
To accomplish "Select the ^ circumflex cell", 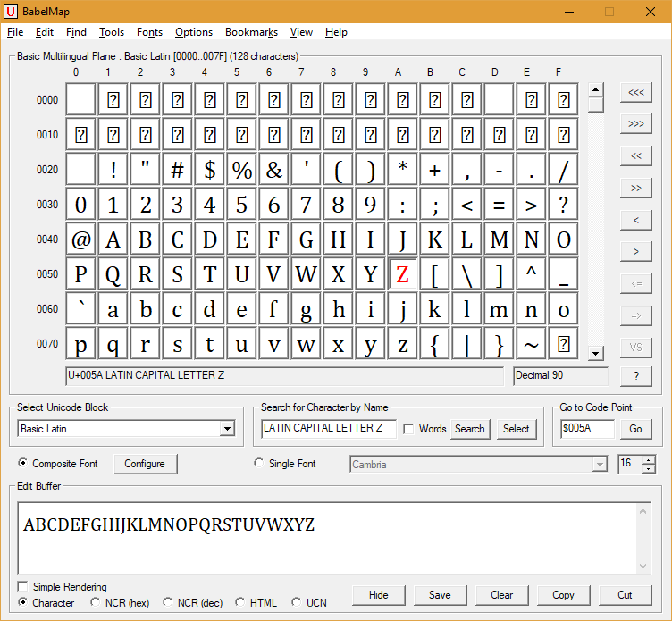I will [531, 273].
